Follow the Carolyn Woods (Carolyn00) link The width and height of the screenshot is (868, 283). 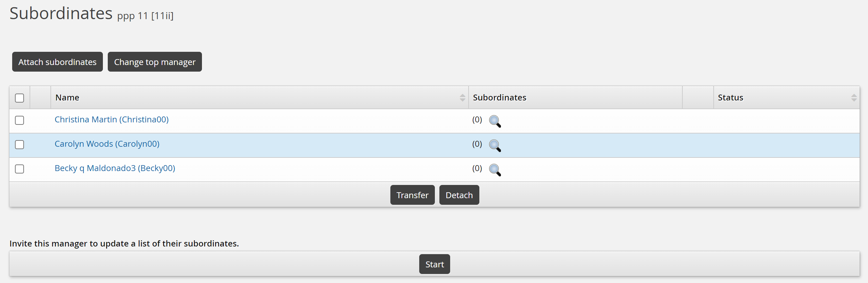pos(107,144)
